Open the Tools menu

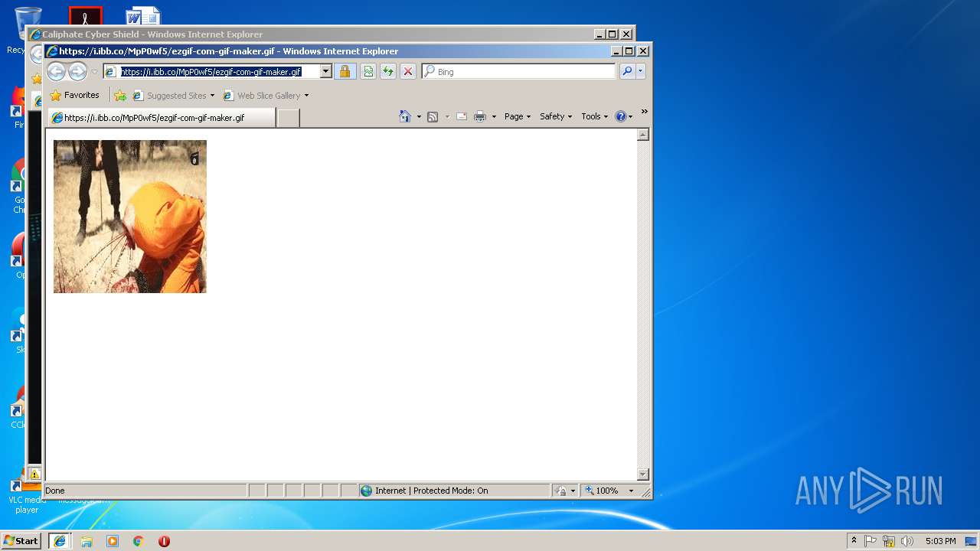pos(594,116)
